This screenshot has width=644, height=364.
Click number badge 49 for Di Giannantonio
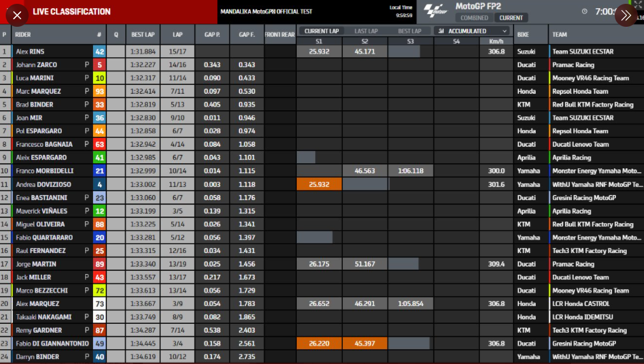pos(99,344)
